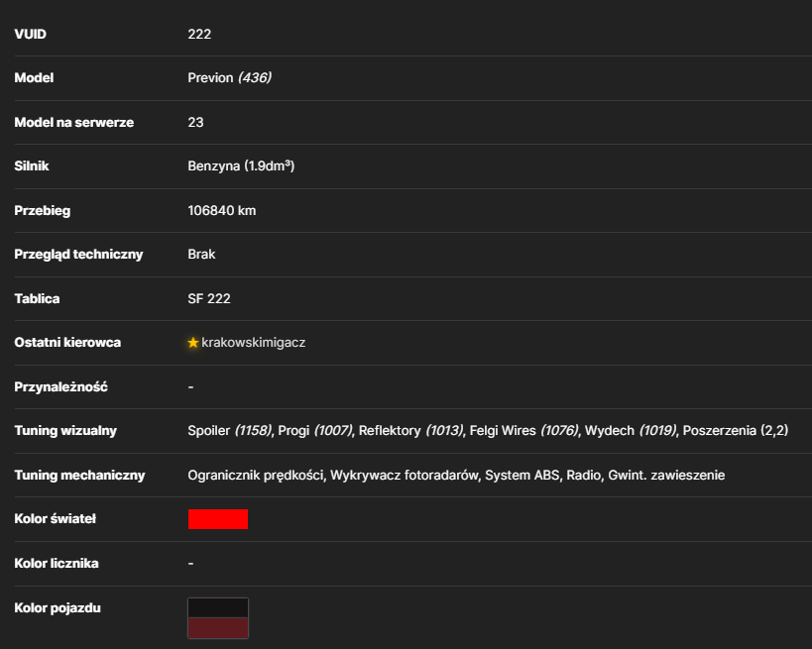Click the server model value 23
This screenshot has height=649, width=812.
(x=195, y=122)
